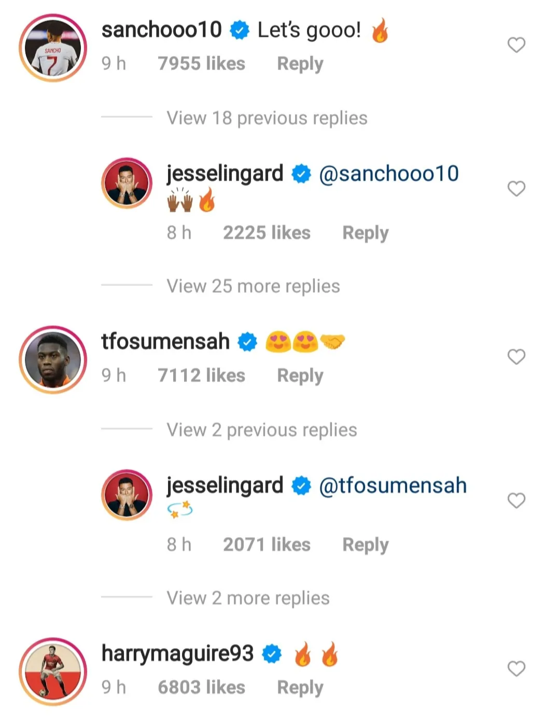Tap the heart on tfosumensah's comment
This screenshot has width=560, height=728.
(516, 357)
